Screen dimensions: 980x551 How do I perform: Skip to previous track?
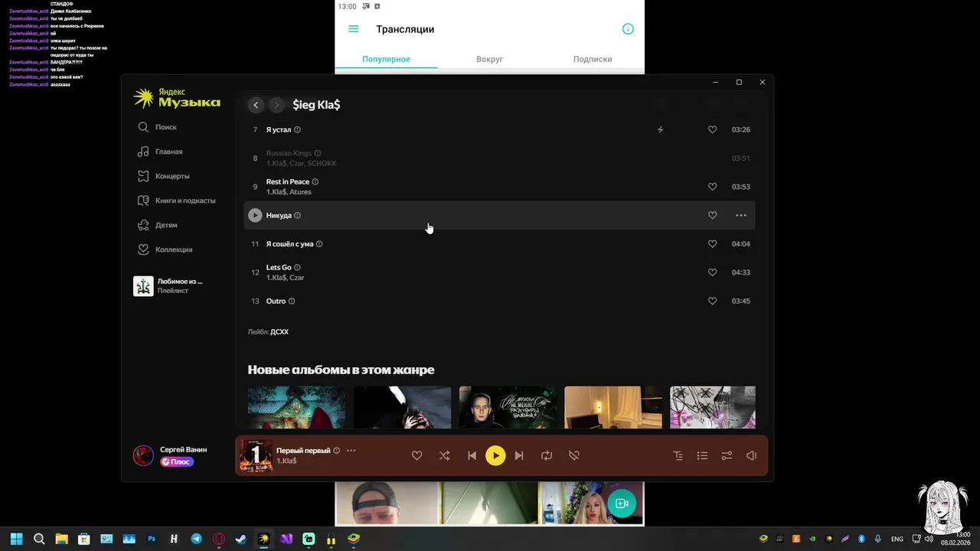tap(472, 455)
